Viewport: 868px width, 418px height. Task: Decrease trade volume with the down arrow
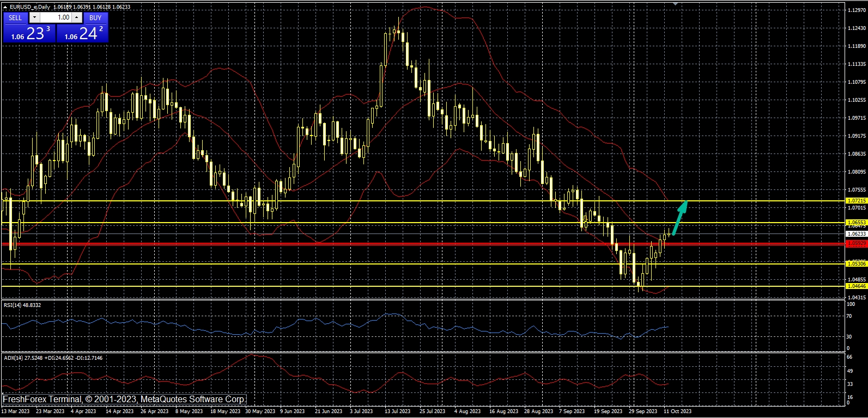(34, 17)
